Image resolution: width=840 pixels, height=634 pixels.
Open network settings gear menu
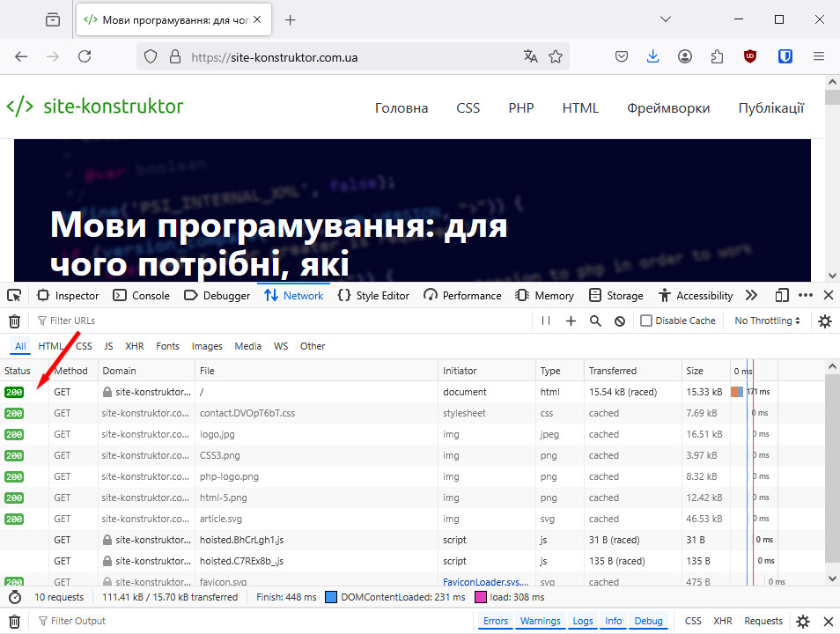pos(825,320)
